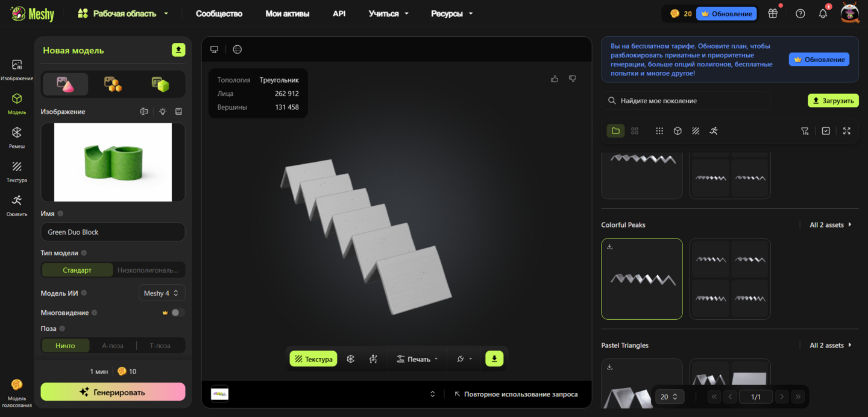
Task: Expand assets panel to fullscreen
Action: click(x=847, y=131)
